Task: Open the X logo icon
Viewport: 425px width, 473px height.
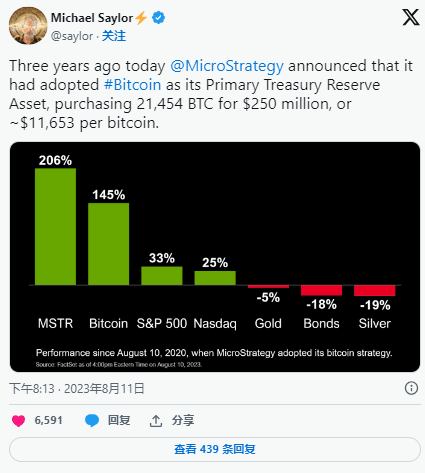Action: click(x=410, y=17)
